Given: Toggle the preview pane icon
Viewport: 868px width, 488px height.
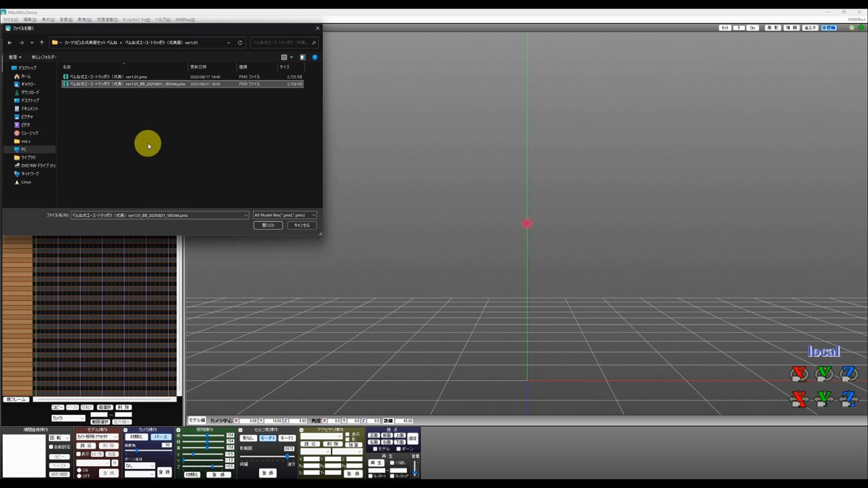Looking at the screenshot, I should click(302, 57).
